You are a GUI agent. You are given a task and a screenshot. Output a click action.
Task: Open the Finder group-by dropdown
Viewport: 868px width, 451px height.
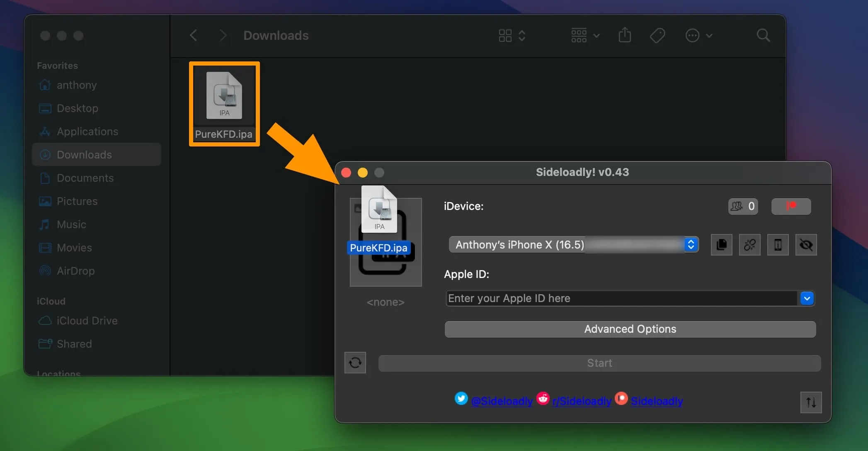tap(585, 36)
